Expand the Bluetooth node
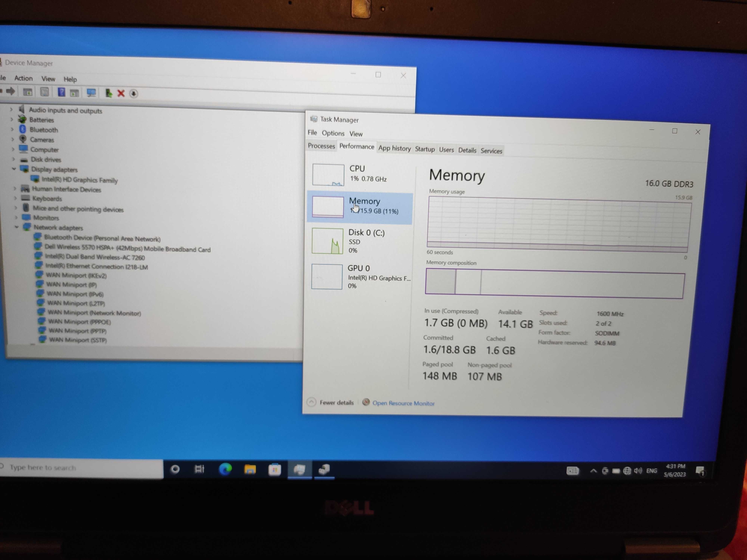 pyautogui.click(x=12, y=129)
